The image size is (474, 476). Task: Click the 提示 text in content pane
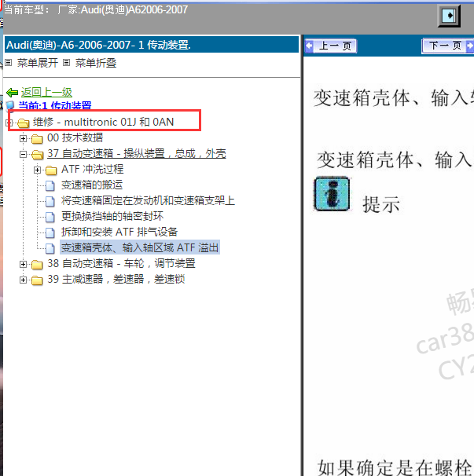pos(381,204)
